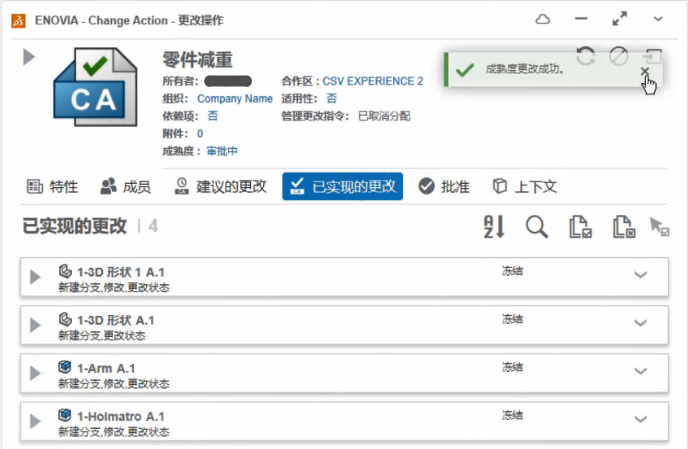
Task: Click the product cube icon of 1-Arm A.1
Action: point(65,366)
